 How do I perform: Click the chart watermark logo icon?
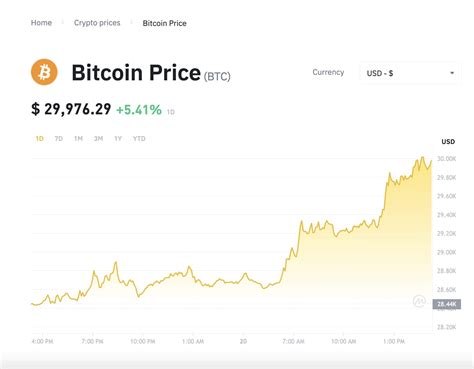tap(419, 301)
